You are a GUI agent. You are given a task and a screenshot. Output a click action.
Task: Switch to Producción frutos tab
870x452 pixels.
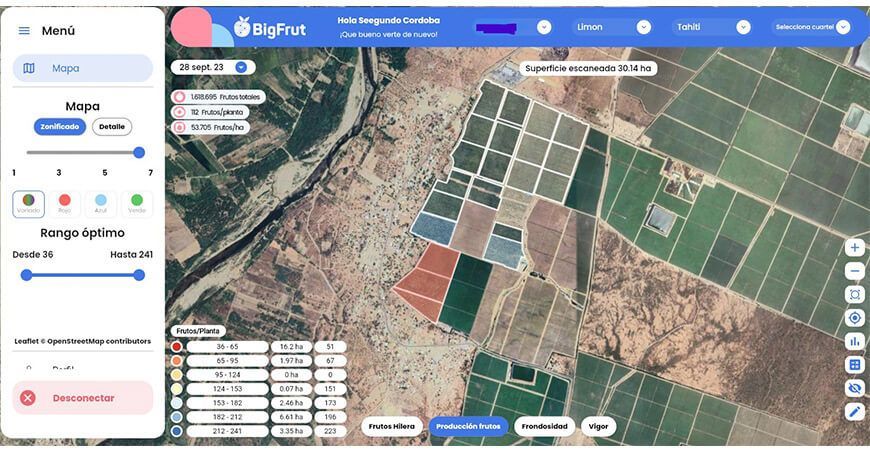point(468,426)
